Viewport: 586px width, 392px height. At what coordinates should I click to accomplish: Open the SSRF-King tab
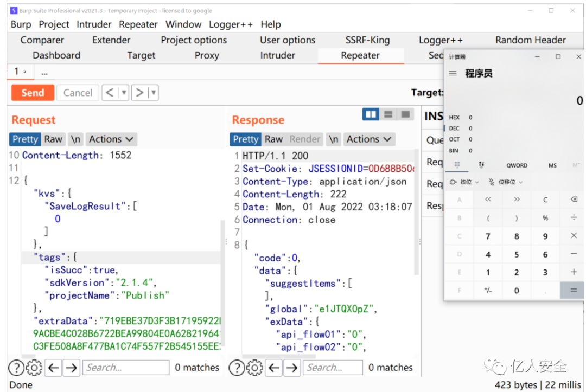pos(367,40)
